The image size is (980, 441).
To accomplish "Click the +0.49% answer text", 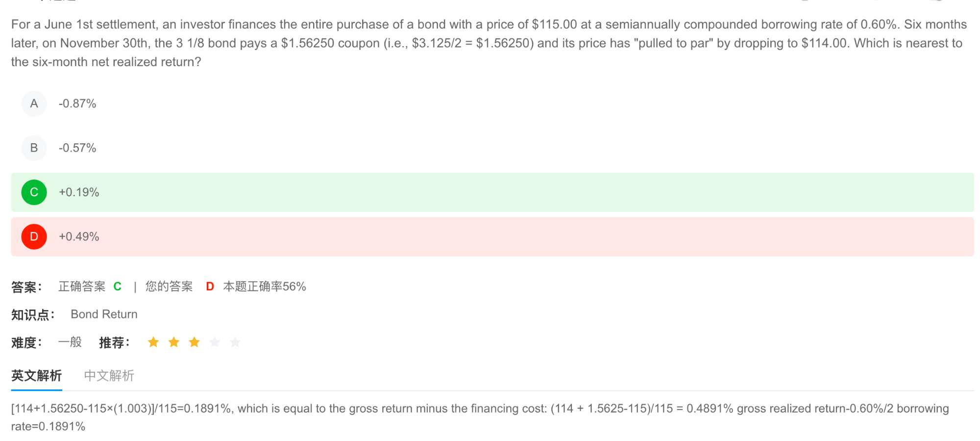I will point(79,236).
